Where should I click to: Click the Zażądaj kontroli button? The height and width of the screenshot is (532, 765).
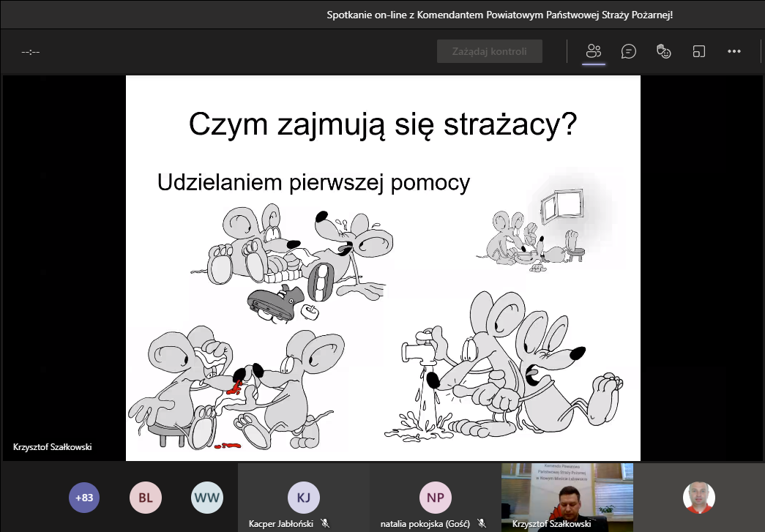(489, 51)
